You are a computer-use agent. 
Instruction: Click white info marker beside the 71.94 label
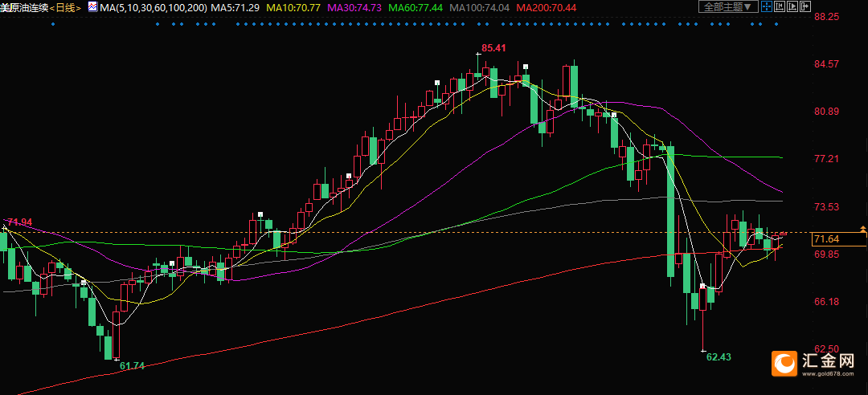point(5,227)
